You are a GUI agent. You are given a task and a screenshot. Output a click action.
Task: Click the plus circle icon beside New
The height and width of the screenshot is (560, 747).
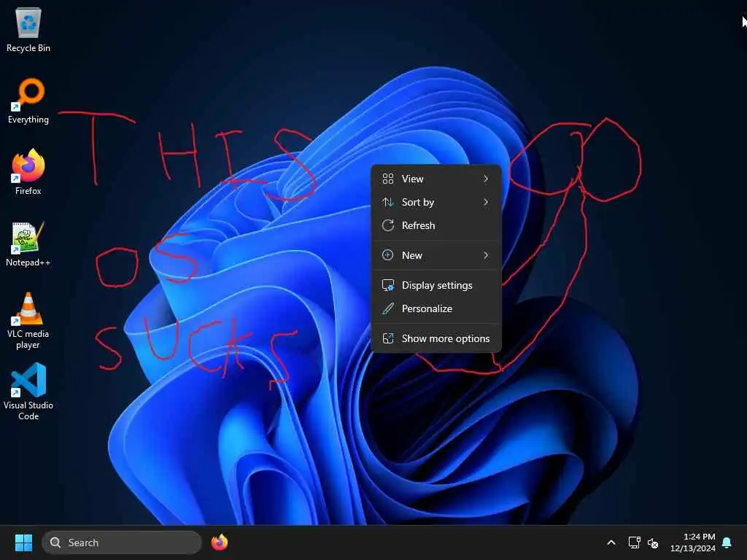point(388,255)
